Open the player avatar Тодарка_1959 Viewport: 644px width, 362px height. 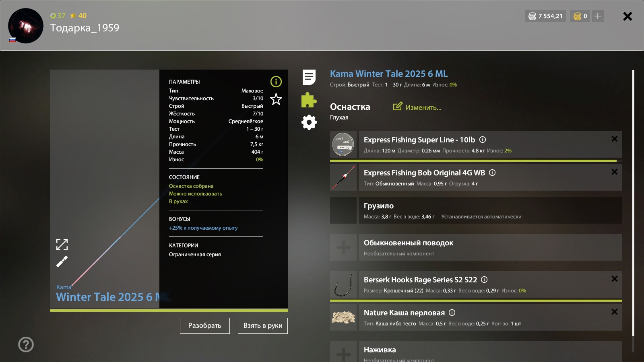(26, 26)
